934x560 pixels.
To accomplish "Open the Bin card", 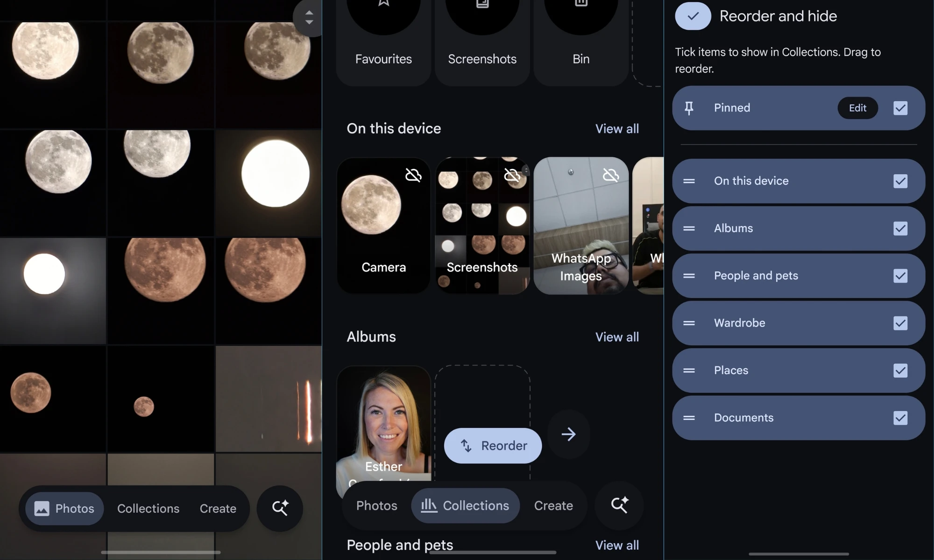I will [581, 42].
